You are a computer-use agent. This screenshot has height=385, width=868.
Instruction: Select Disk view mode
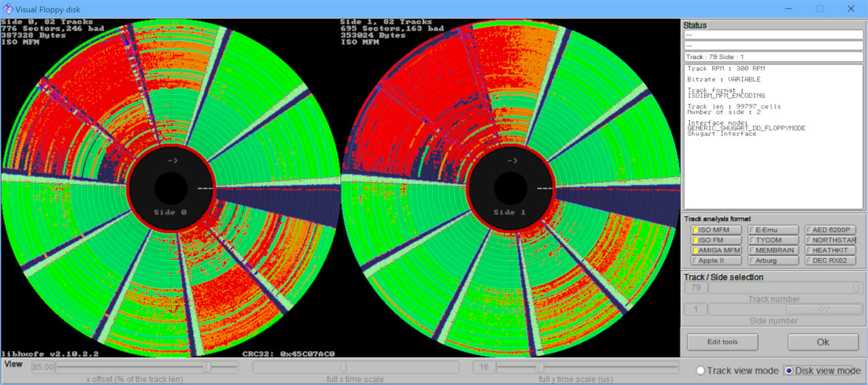pyautogui.click(x=788, y=371)
